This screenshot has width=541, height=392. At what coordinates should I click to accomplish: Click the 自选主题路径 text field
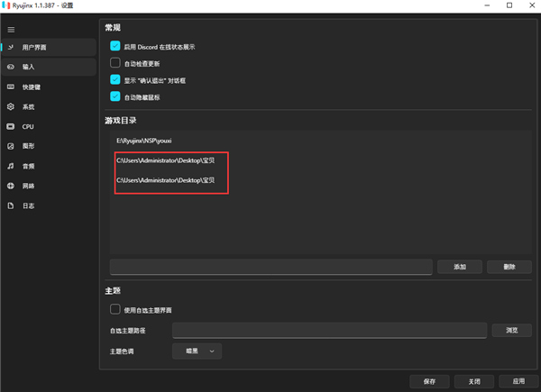(329, 331)
